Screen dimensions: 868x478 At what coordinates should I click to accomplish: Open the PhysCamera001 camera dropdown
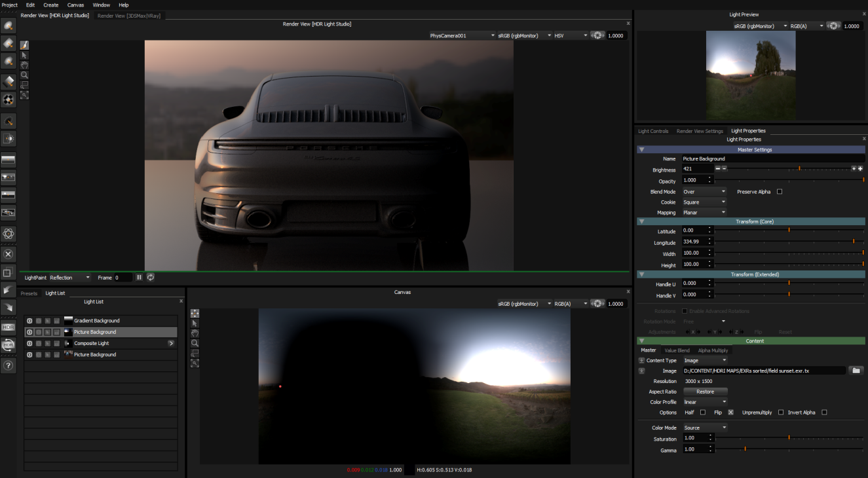462,35
